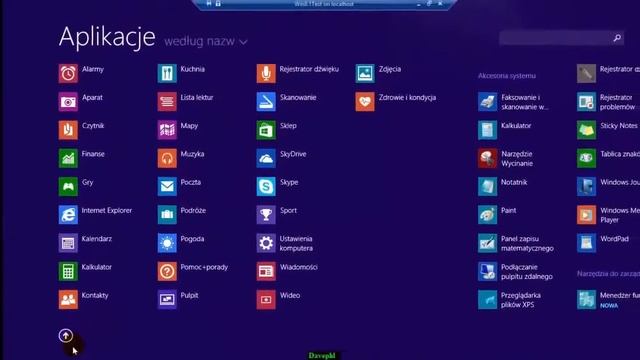Viewport: 640px width, 360px height.
Task: Open WordPad
Action: (x=586, y=243)
